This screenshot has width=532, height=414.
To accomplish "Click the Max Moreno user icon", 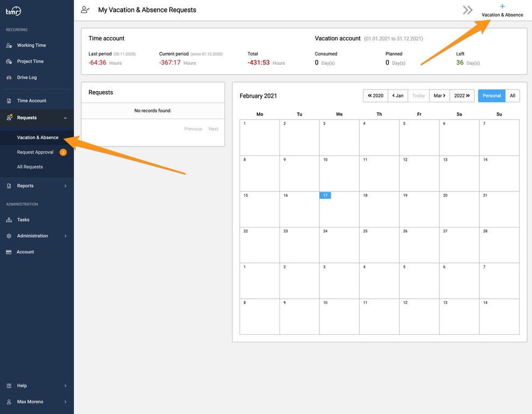I will tap(9, 402).
